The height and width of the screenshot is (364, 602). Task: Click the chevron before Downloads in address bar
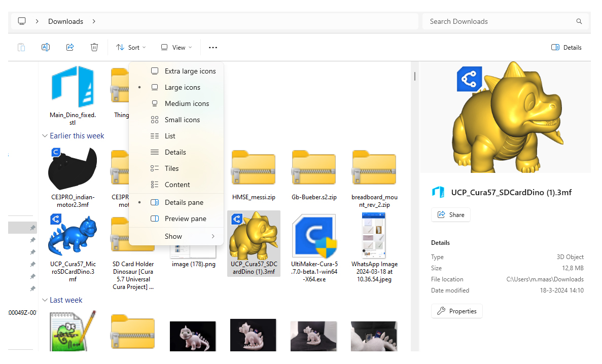(x=37, y=21)
